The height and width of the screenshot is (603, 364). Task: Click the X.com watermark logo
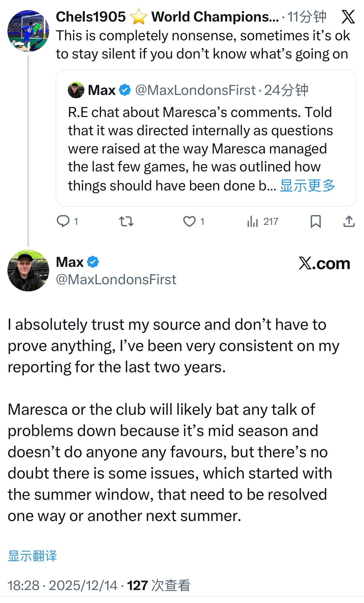pos(324,264)
